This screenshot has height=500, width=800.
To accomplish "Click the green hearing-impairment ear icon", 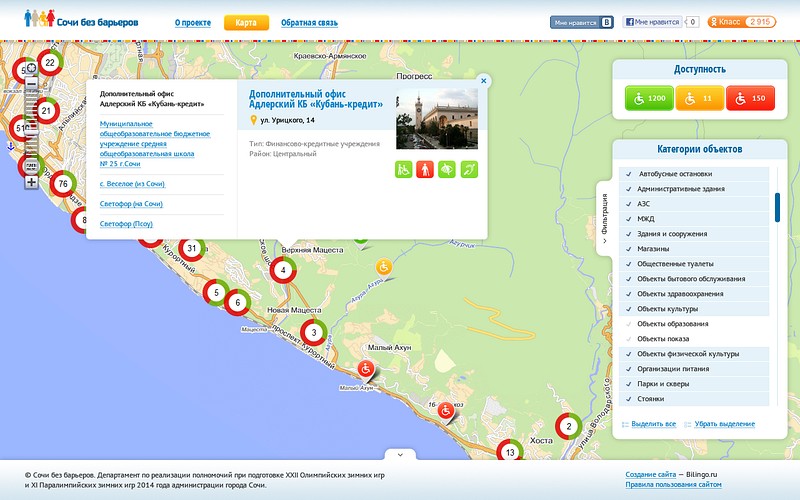I will click(x=469, y=169).
